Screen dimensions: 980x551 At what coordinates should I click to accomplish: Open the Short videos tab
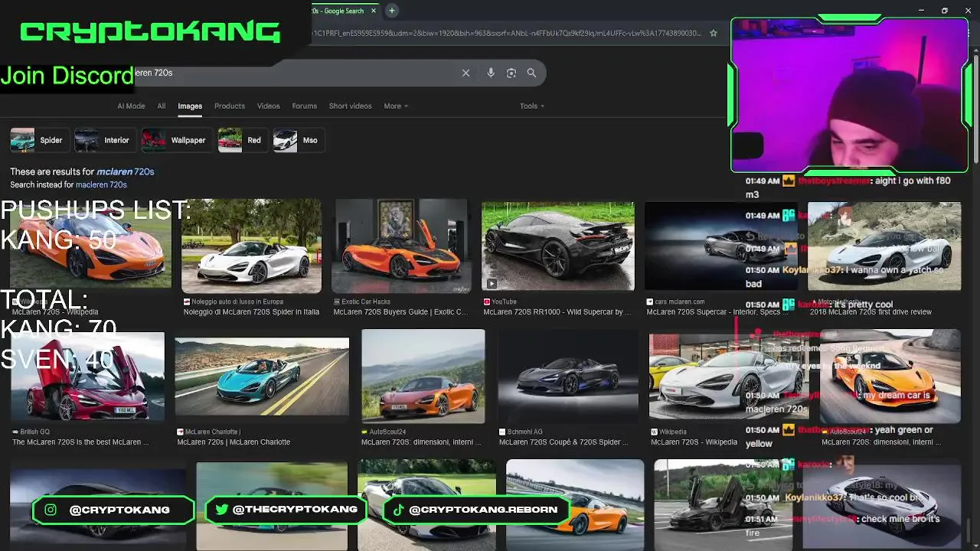tap(350, 106)
